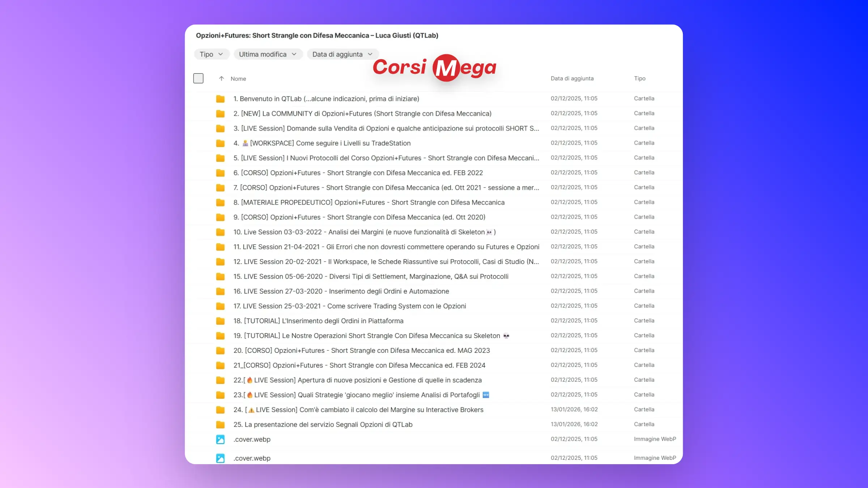This screenshot has height=488, width=868.
Task: Click the Corsi Mega logo
Action: tap(434, 68)
